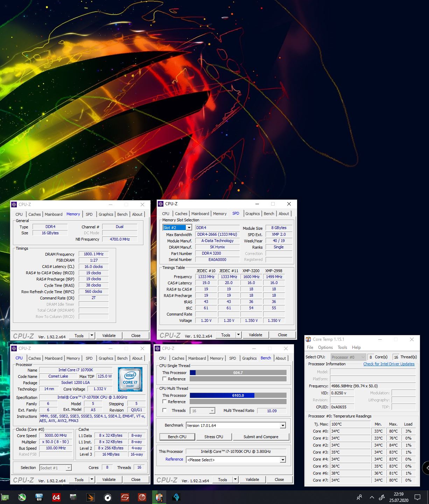Screen dimensions: 429x504
Task: Switch to Mainboard tab in the Memory window
Action: [x=54, y=214]
